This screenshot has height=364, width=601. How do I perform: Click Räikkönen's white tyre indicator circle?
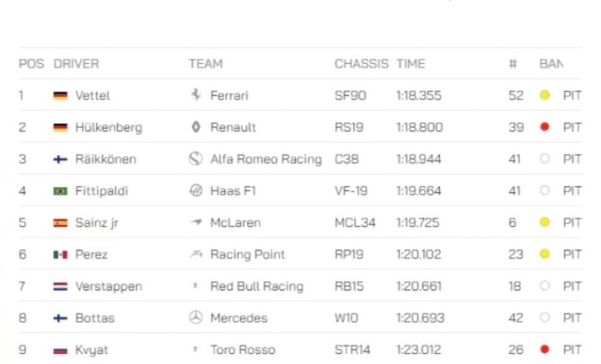click(544, 159)
